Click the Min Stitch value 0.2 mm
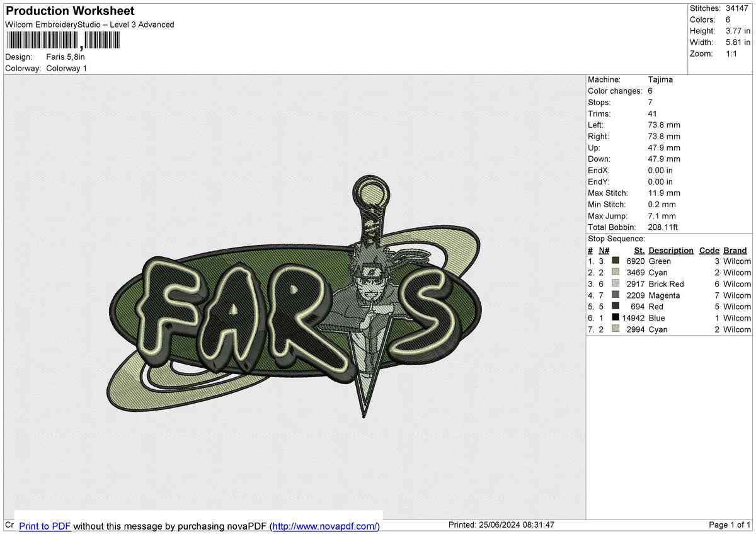Viewport: 756px width, 534px height. [x=661, y=204]
